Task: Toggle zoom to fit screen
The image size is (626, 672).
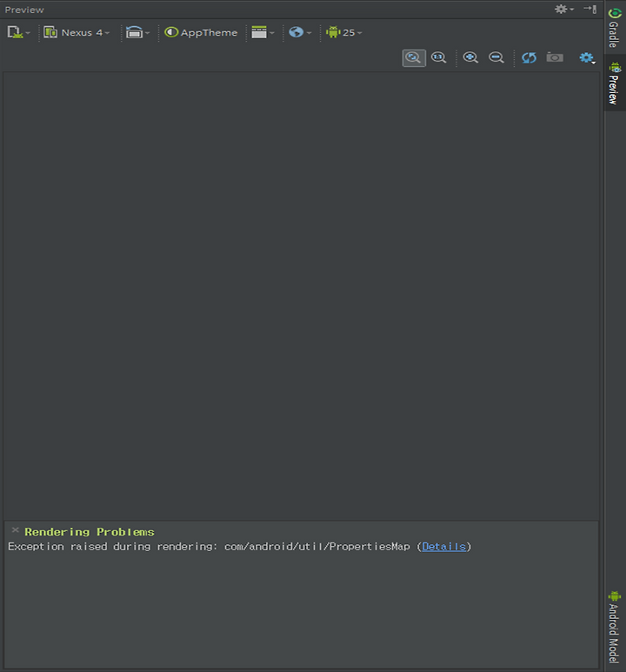Action: click(x=414, y=58)
